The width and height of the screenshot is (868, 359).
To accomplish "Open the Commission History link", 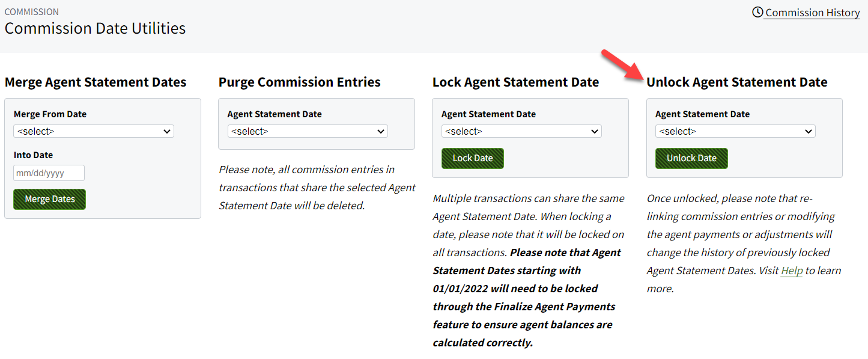I will (x=812, y=12).
